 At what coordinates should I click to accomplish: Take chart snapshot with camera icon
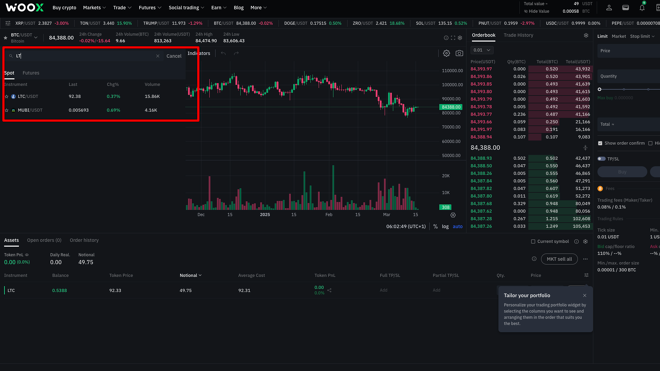coord(459,53)
